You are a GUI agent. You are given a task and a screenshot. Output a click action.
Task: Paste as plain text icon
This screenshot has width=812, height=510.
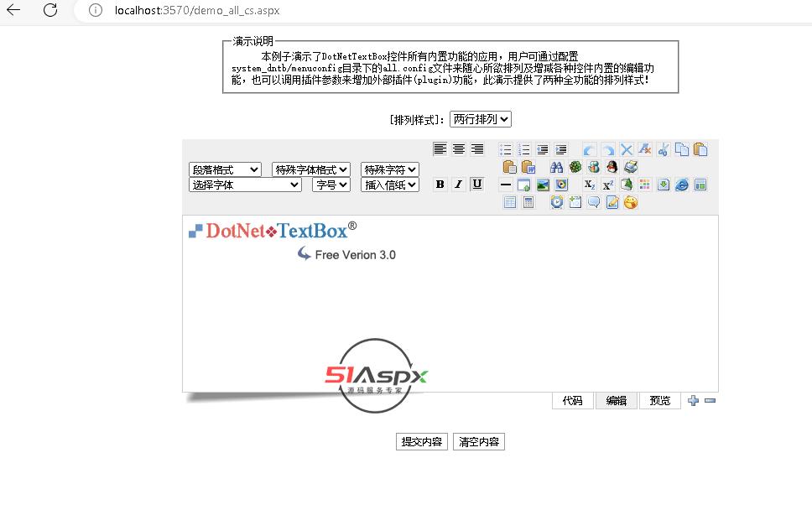(509, 167)
